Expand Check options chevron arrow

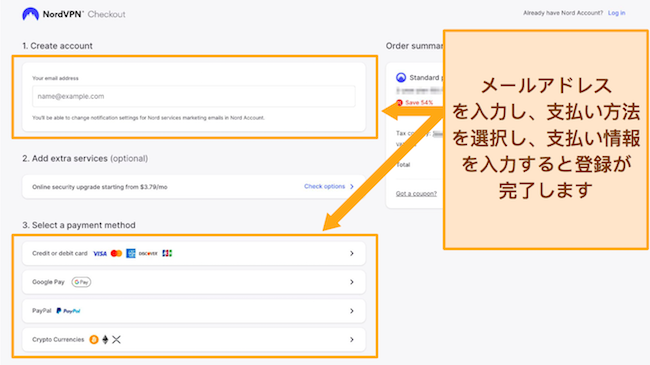(352, 187)
